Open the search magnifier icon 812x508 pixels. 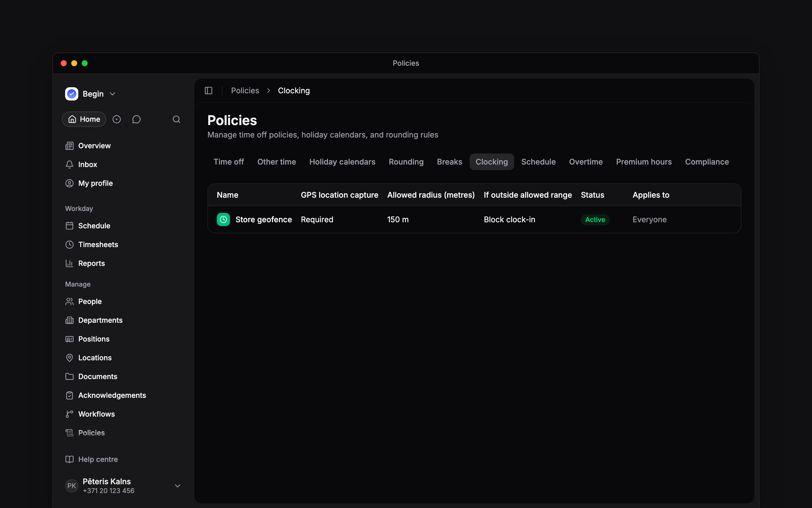177,119
